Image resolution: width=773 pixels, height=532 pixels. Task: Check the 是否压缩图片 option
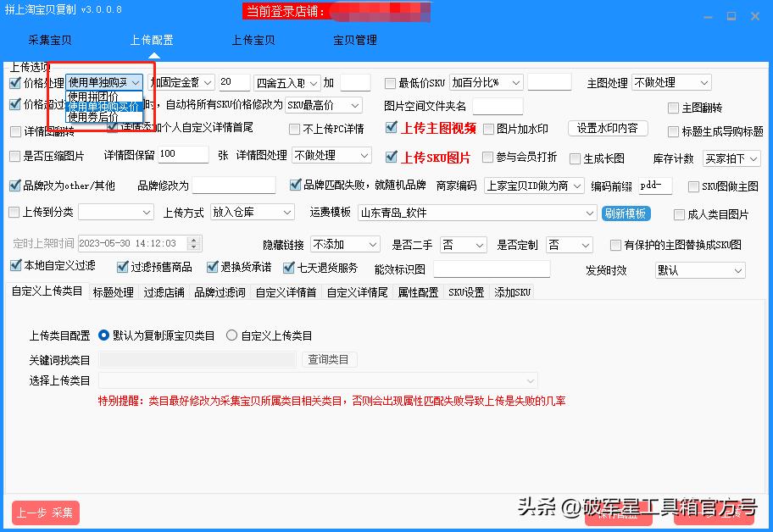click(17, 158)
